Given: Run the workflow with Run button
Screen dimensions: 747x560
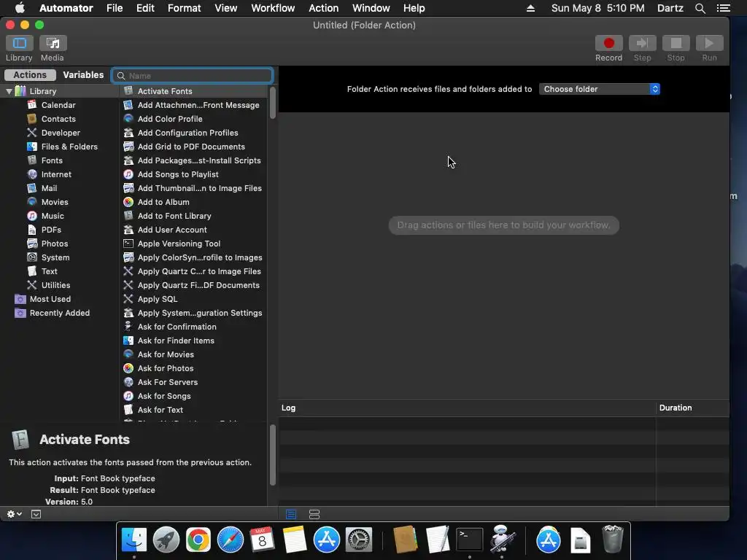Looking at the screenshot, I should [x=709, y=43].
